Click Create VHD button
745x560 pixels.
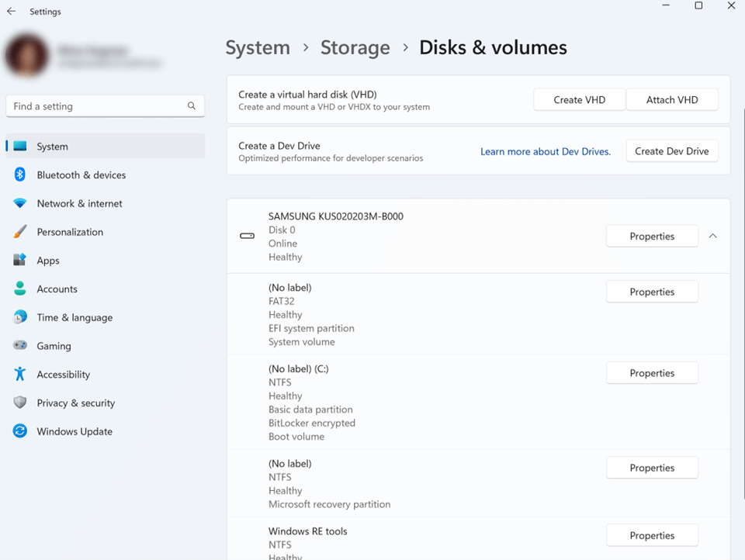point(579,99)
